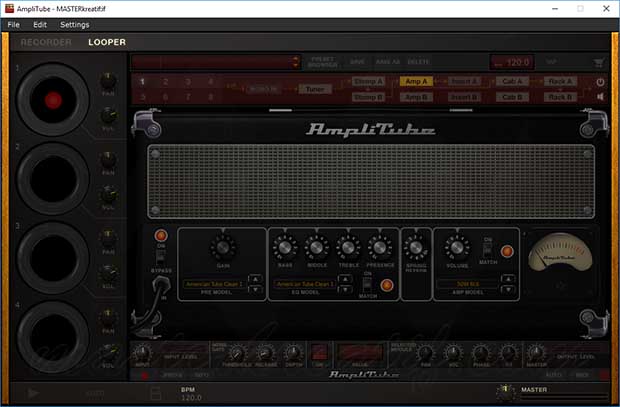
Task: Open the AMP MODEL selector display
Action: tap(468, 284)
